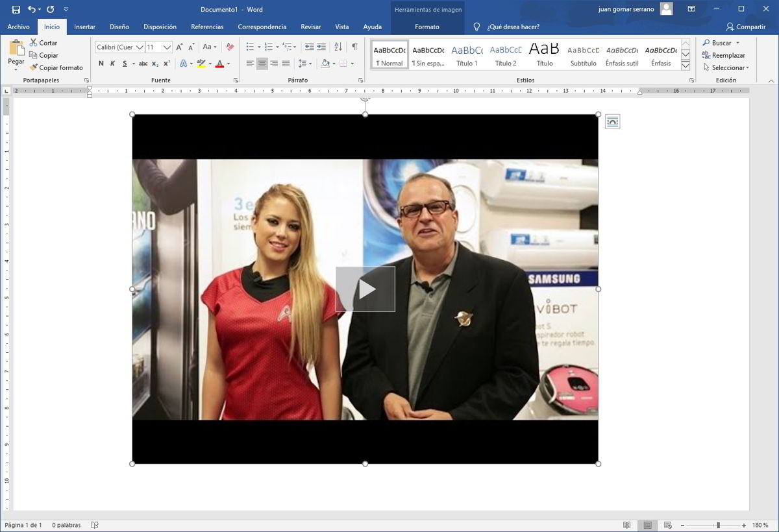Show paragraph marks with the pilcrow icon
Screen dimensions: 779x532
(x=354, y=47)
